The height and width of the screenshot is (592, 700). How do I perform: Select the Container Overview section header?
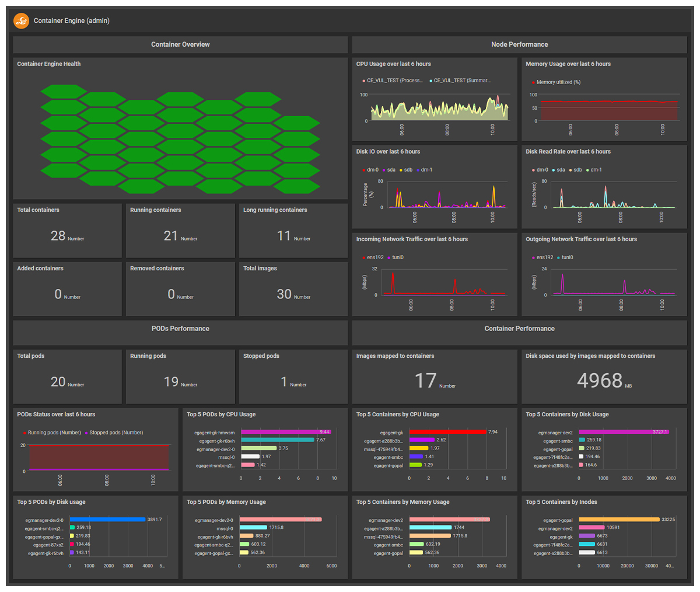click(x=180, y=44)
